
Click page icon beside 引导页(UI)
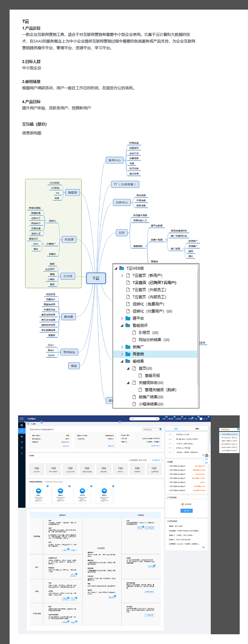[x=134, y=333]
